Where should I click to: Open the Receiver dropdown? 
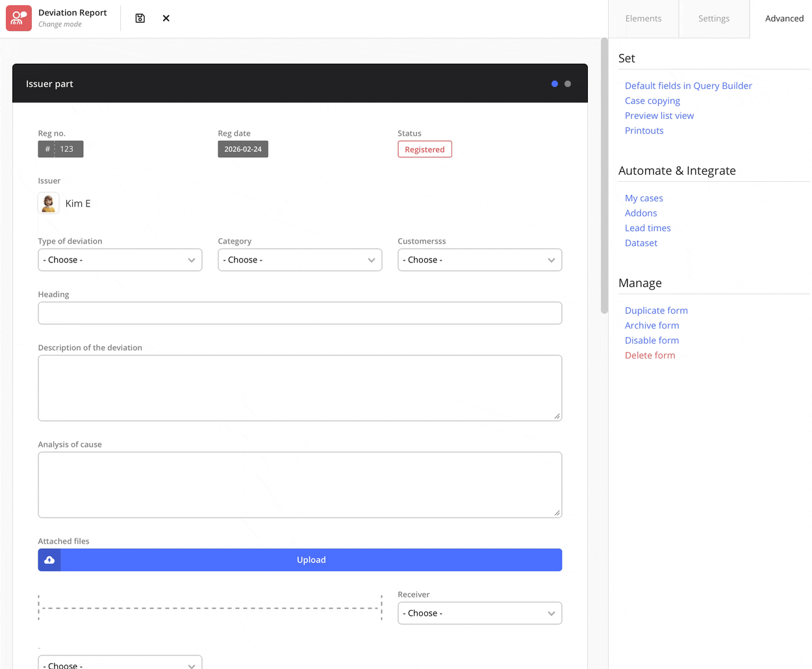[479, 613]
